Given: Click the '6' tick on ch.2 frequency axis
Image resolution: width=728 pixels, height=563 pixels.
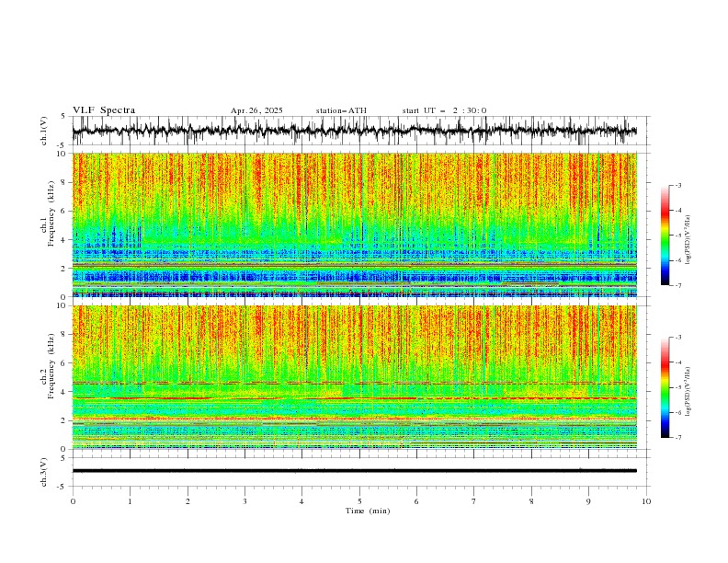Looking at the screenshot, I should point(64,363).
